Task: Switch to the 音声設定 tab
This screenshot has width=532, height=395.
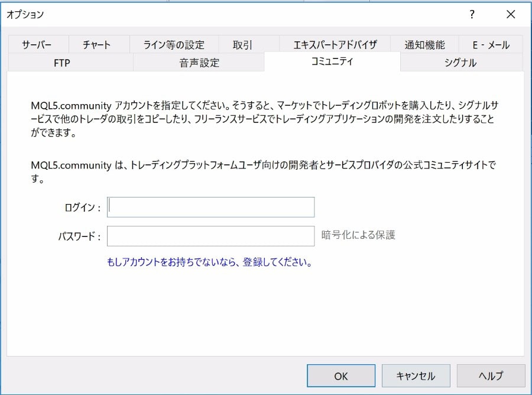Action: pos(199,63)
